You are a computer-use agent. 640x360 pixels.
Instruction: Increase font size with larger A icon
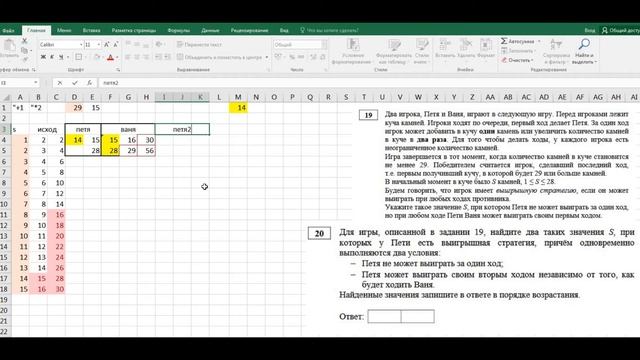point(107,44)
